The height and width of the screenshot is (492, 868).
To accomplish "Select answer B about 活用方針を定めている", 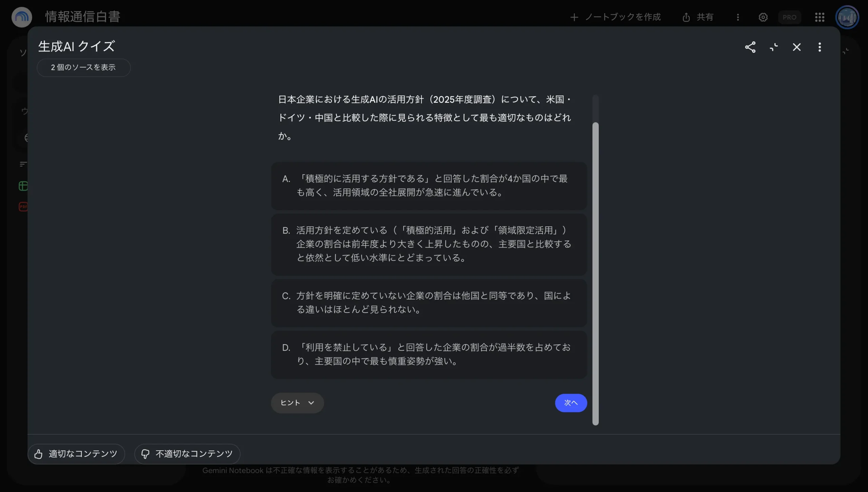I will click(429, 244).
